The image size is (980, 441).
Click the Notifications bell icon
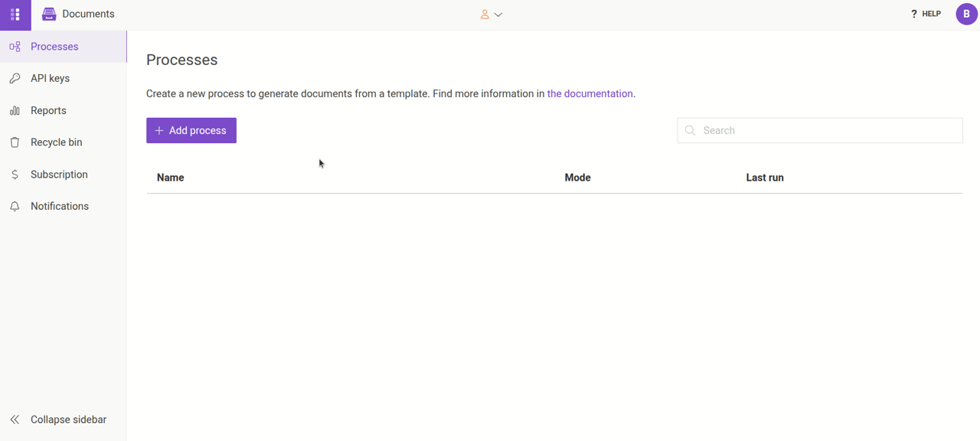[x=15, y=207]
